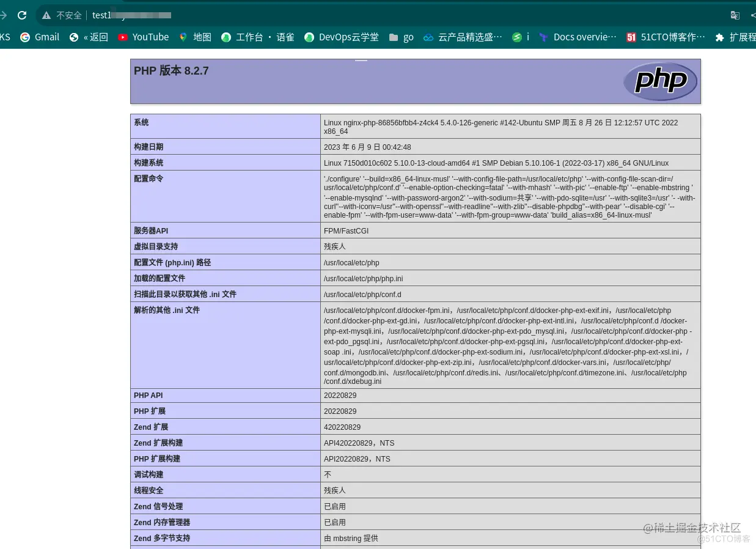
Task: Focus the browser address bar URL
Action: tap(131, 15)
